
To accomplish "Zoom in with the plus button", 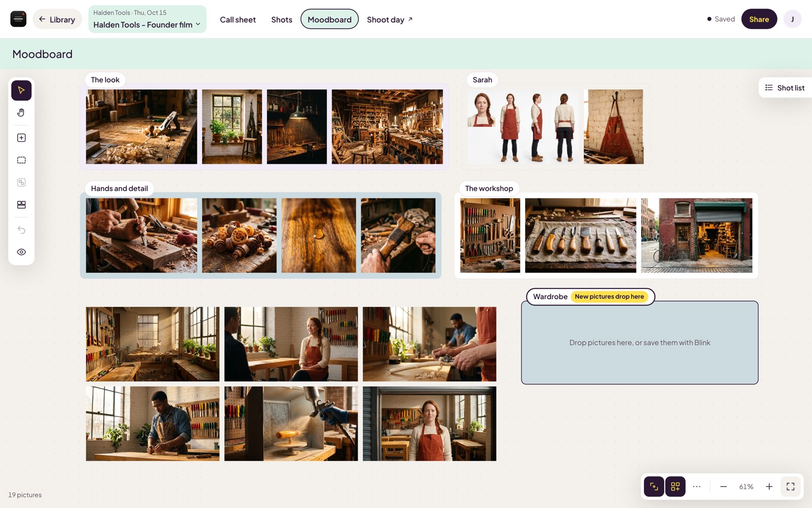I will pos(769,487).
